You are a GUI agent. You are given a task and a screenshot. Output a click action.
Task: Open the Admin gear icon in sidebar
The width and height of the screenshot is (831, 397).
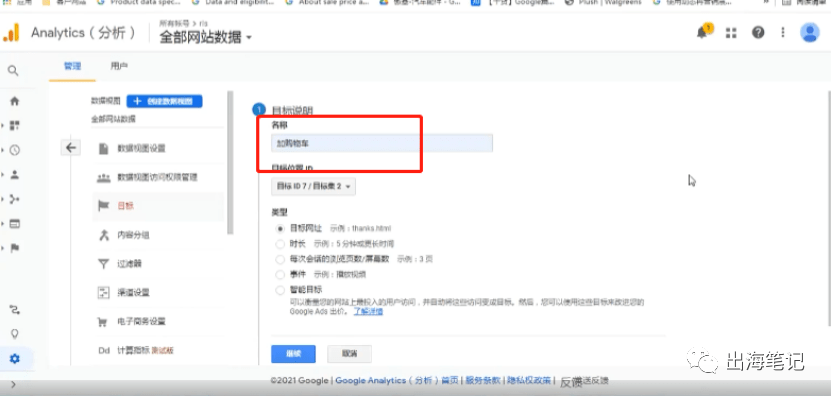[15, 359]
